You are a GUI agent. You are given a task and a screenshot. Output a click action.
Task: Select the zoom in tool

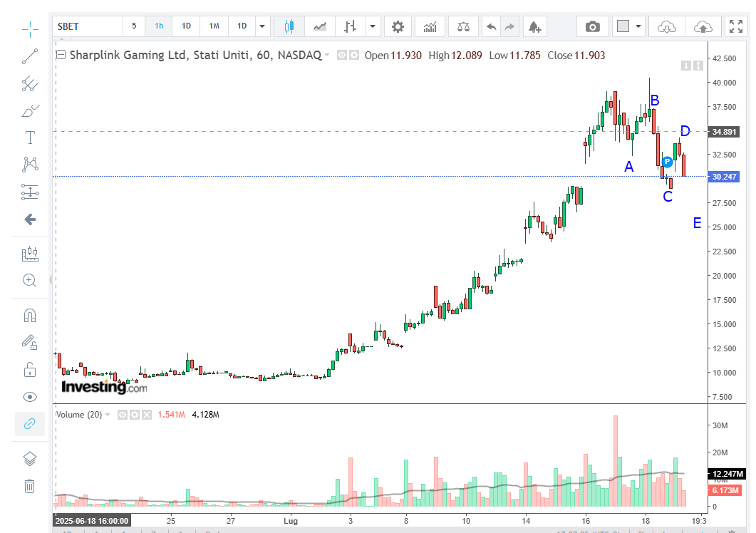(30, 280)
